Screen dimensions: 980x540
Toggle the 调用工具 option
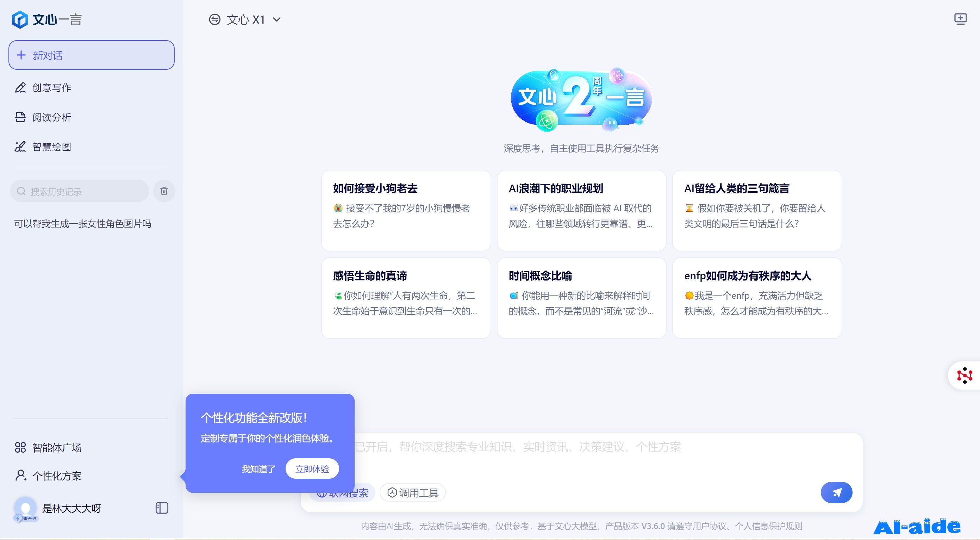tap(413, 493)
